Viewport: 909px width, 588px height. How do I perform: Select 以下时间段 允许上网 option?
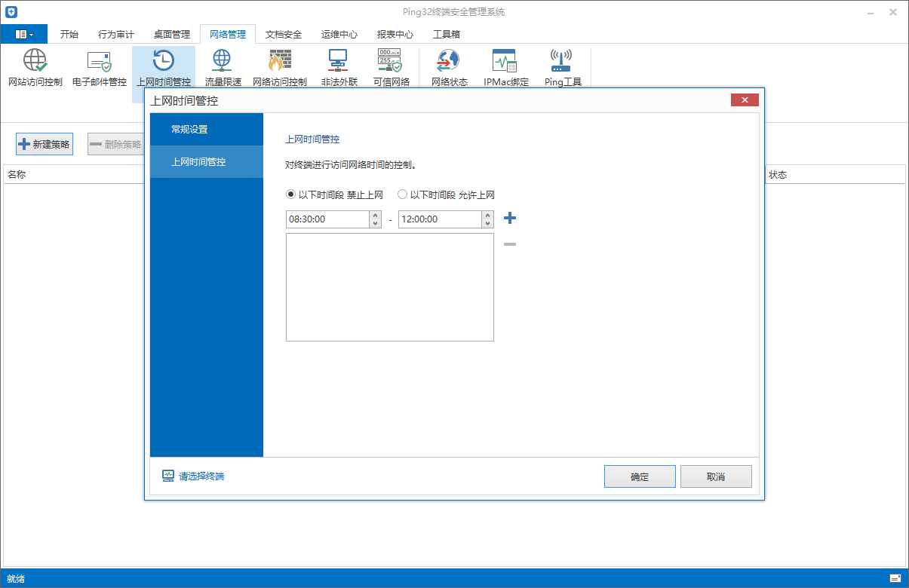tap(446, 194)
